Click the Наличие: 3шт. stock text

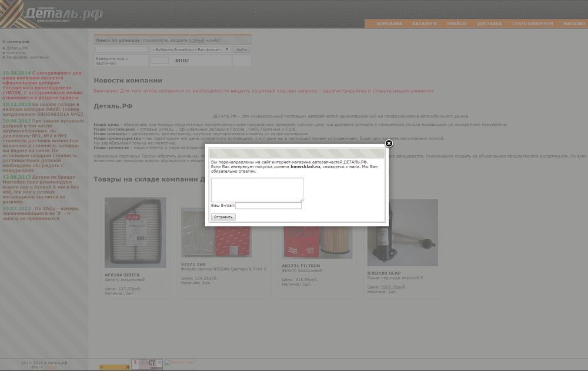click(195, 283)
